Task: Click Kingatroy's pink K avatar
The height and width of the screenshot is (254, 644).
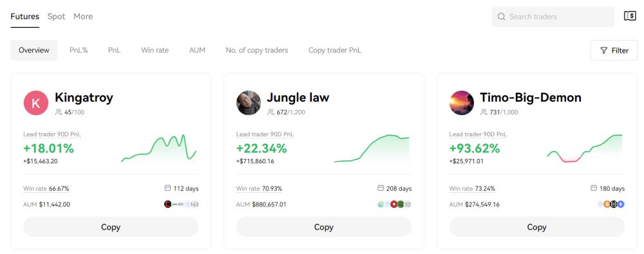Action: coord(35,103)
